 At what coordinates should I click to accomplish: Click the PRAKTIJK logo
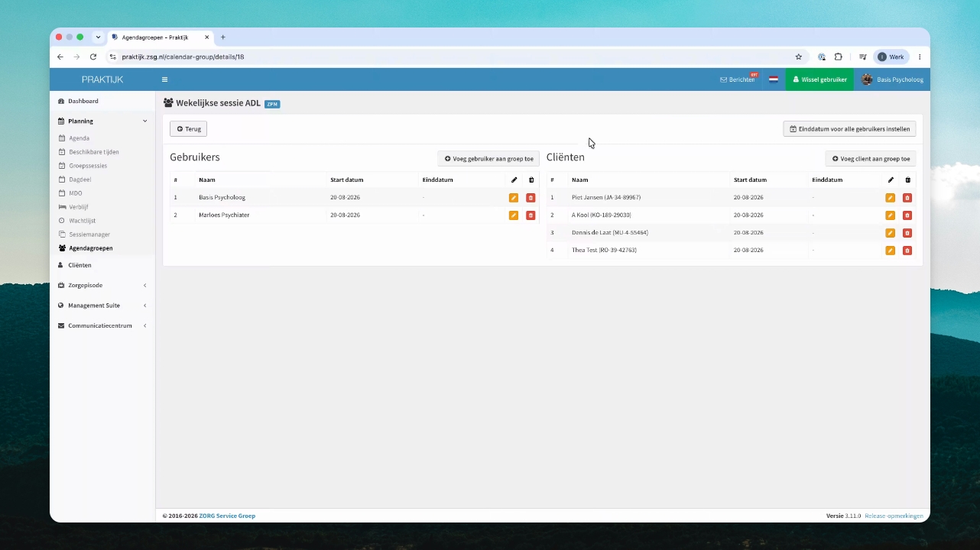point(102,79)
